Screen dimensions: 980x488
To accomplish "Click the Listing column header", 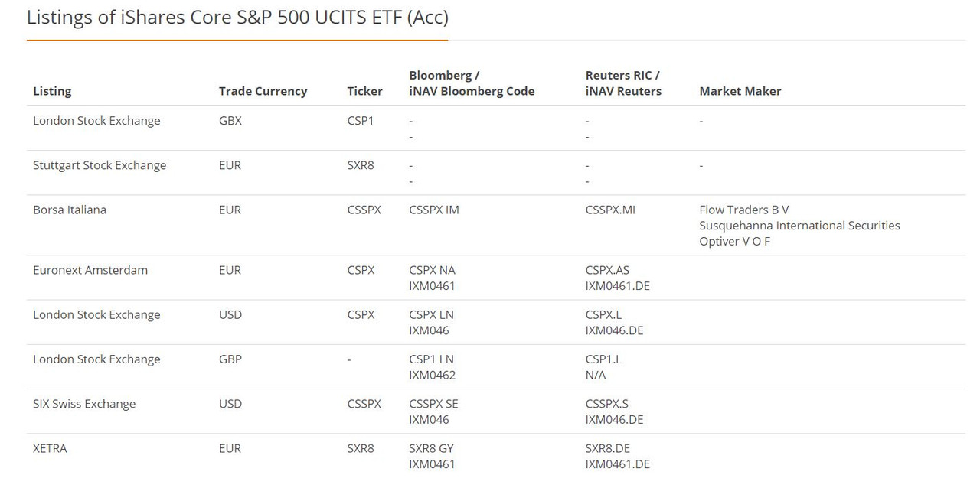I will (x=52, y=91).
